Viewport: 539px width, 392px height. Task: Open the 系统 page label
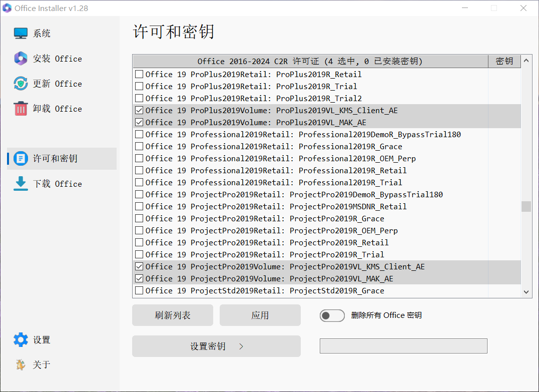(42, 34)
